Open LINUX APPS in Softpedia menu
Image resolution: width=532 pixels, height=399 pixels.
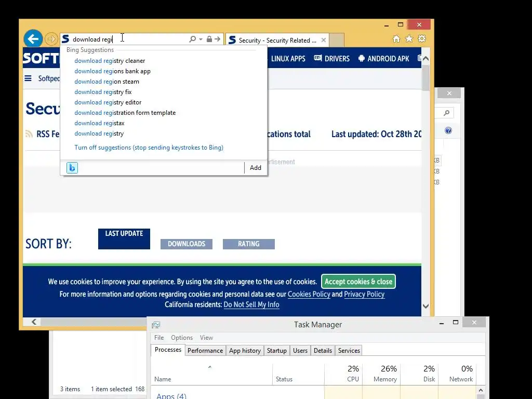pos(288,59)
